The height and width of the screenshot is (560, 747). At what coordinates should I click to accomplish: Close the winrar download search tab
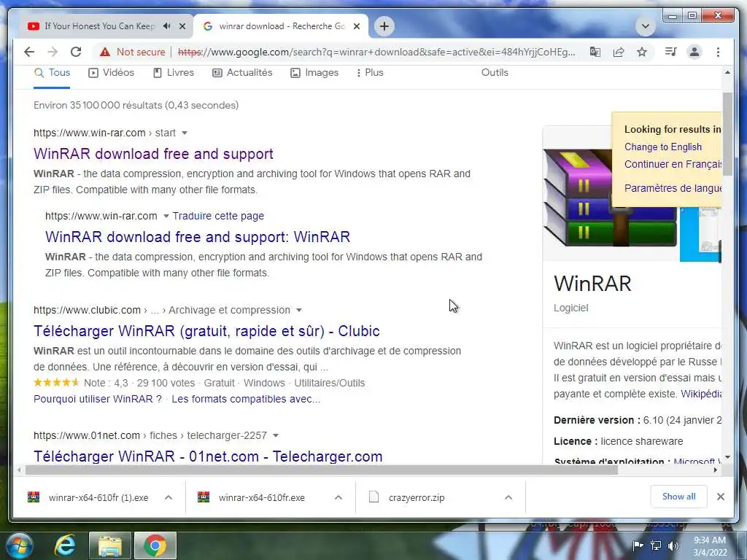(356, 26)
